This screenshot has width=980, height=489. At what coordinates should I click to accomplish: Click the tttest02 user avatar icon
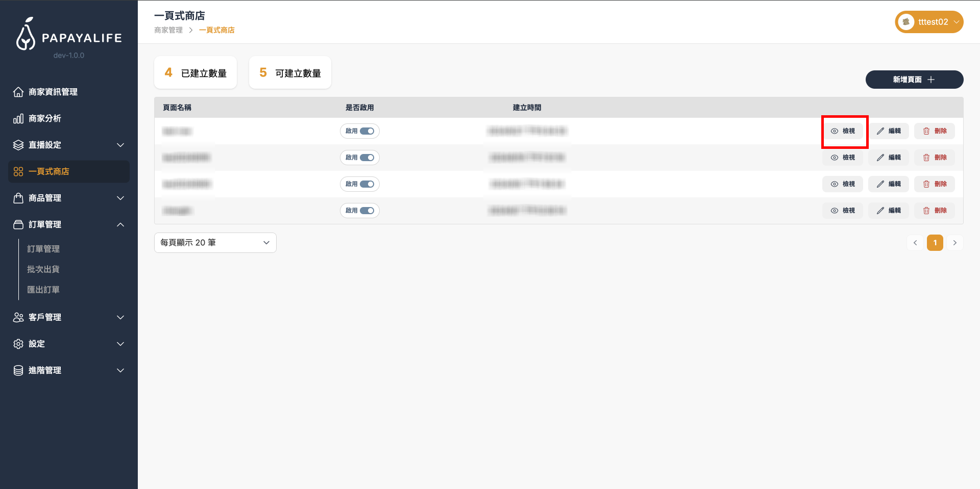pyautogui.click(x=906, y=22)
